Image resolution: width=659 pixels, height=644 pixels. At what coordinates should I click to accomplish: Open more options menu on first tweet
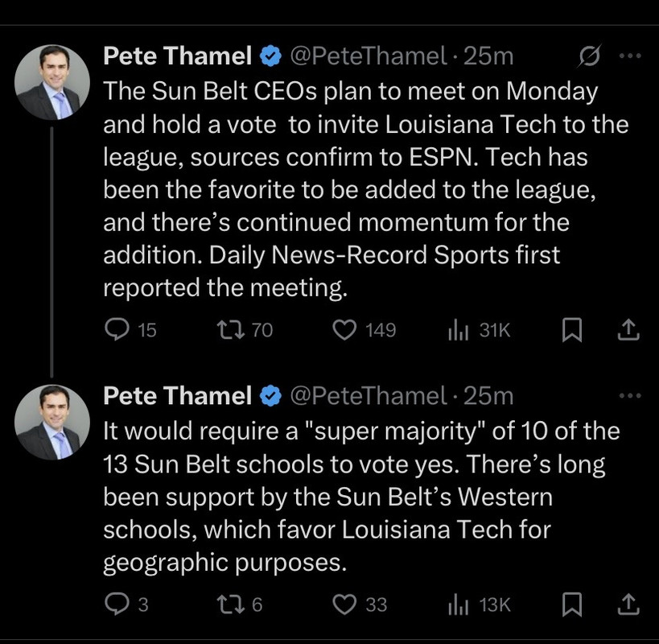tap(630, 56)
